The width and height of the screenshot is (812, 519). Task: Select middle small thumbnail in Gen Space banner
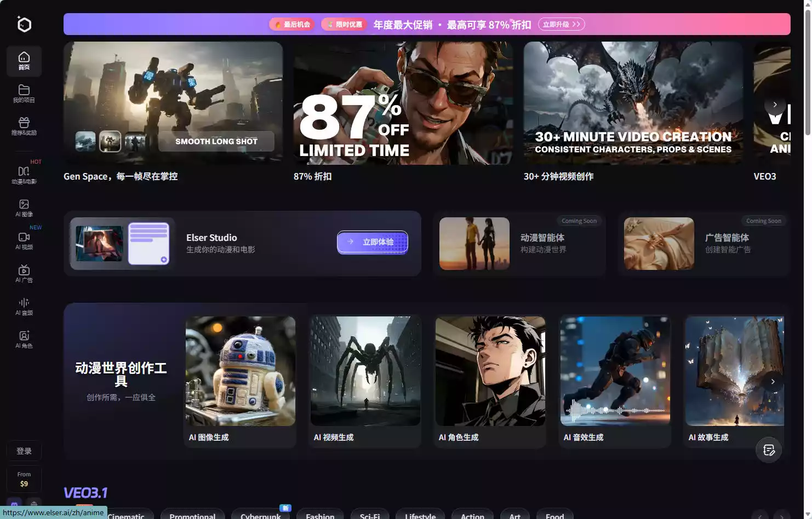click(x=110, y=142)
